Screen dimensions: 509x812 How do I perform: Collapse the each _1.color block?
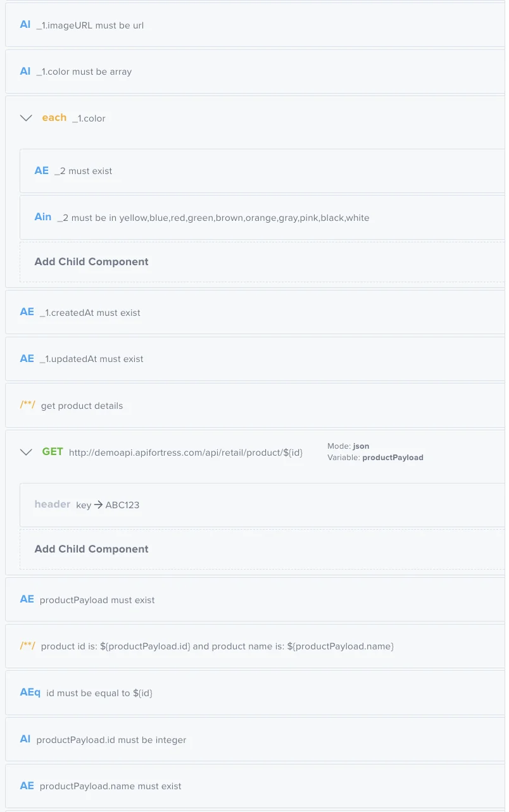click(26, 118)
